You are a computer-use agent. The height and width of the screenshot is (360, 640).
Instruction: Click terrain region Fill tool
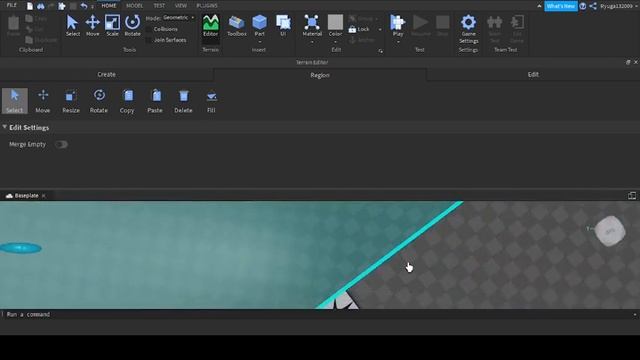coord(211,101)
